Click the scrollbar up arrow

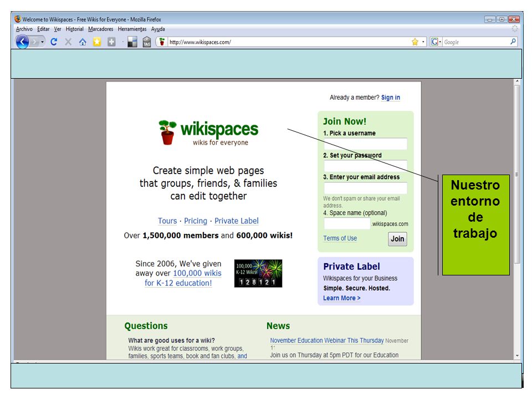[x=516, y=82]
